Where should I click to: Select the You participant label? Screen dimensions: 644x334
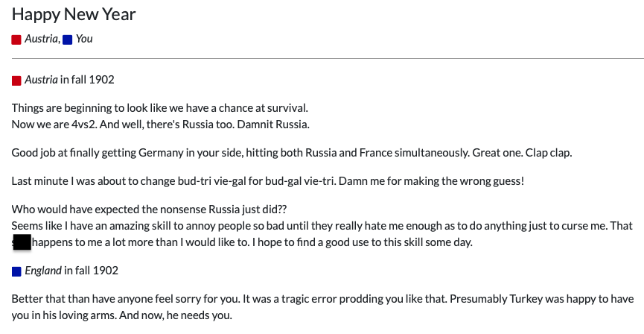(84, 39)
